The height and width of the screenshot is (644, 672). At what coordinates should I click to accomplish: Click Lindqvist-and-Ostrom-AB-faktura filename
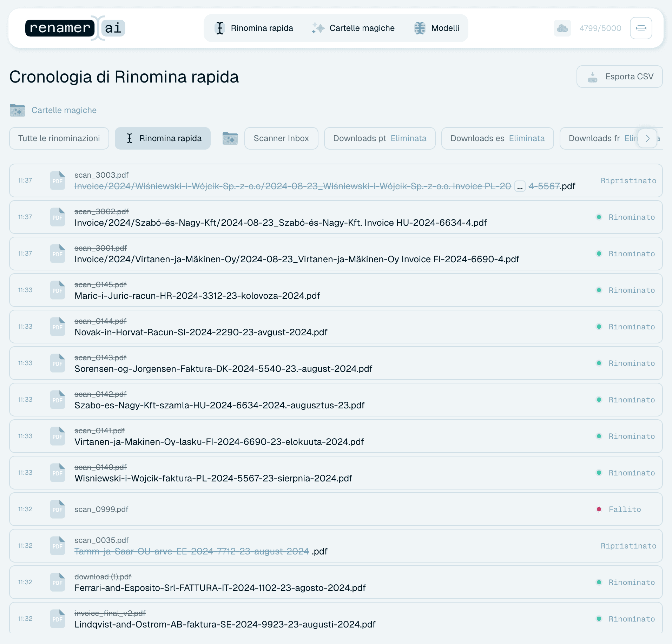225,624
